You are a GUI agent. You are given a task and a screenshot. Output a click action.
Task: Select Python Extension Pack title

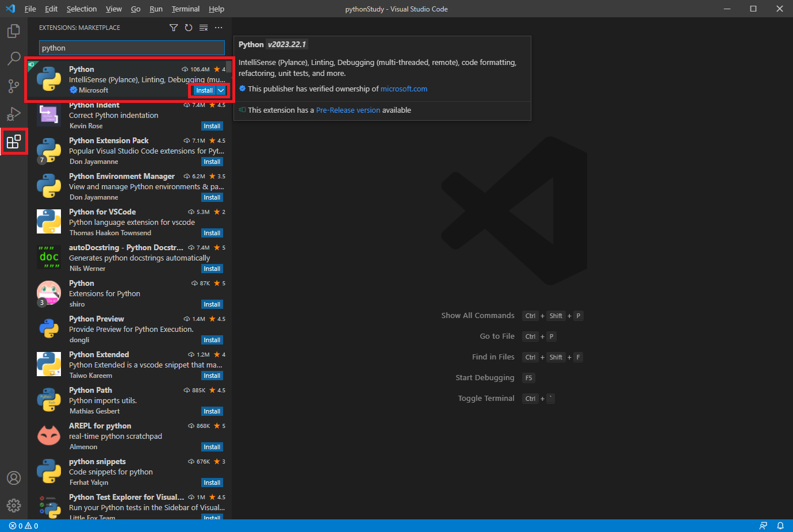click(109, 140)
